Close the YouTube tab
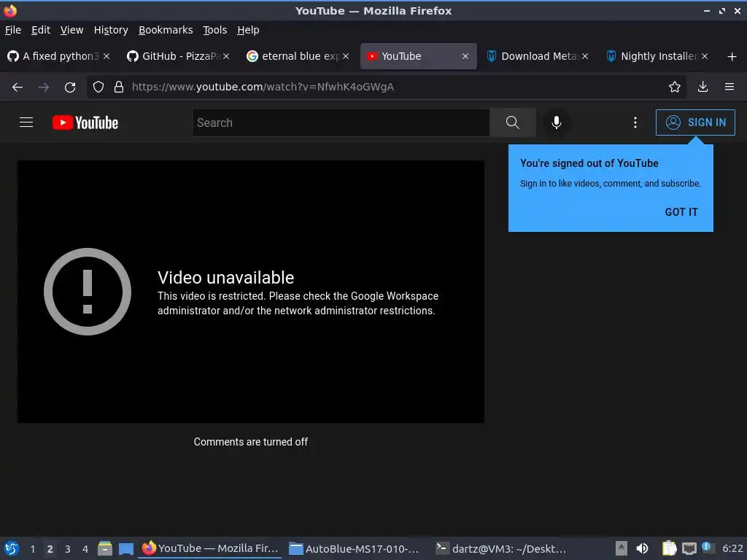Viewport: 747px width, 560px height. tap(465, 56)
